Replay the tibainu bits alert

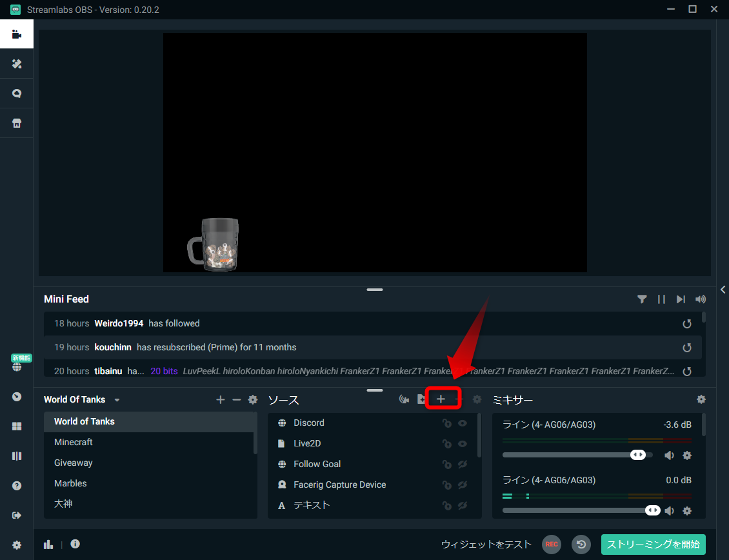coord(687,371)
